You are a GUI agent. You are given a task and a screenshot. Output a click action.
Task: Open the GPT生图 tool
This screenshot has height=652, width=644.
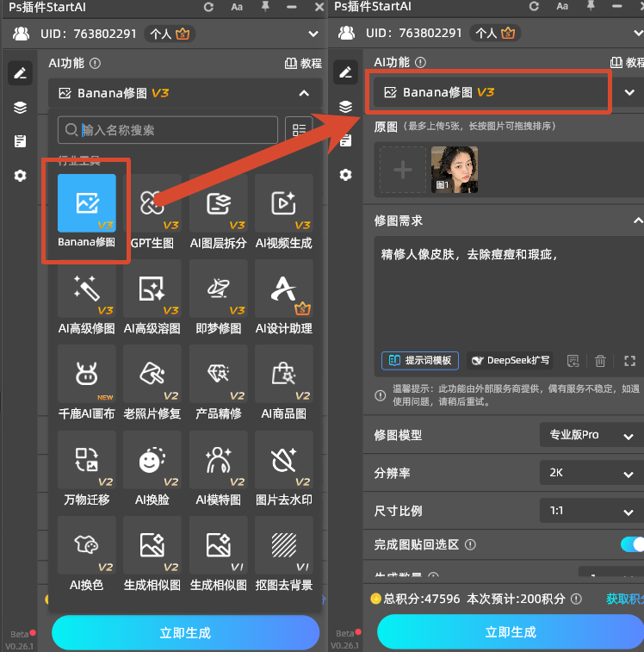point(152,203)
